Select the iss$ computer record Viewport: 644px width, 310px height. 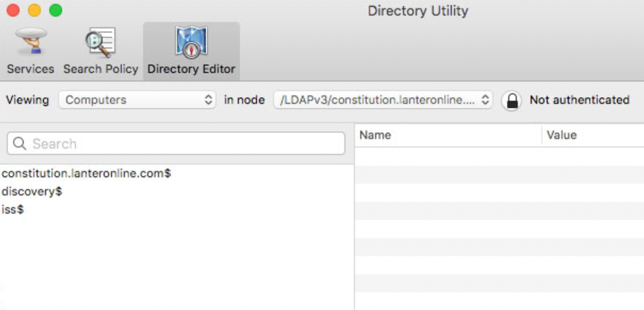tap(12, 210)
